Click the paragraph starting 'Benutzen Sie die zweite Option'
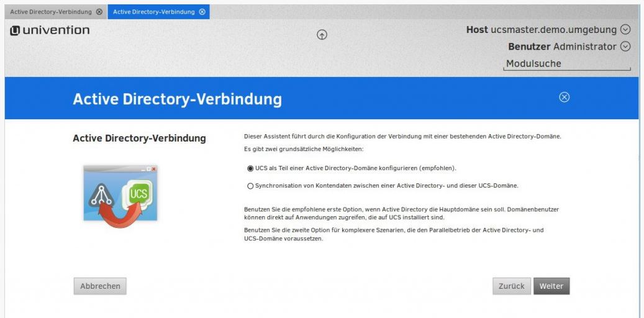This screenshot has width=644, height=318. pos(394,234)
